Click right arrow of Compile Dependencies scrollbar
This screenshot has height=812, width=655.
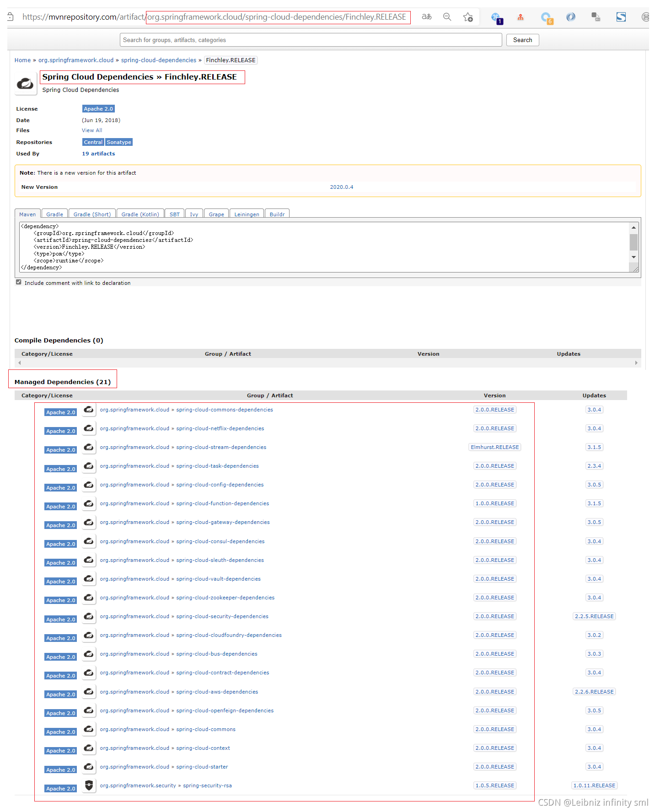(x=636, y=363)
